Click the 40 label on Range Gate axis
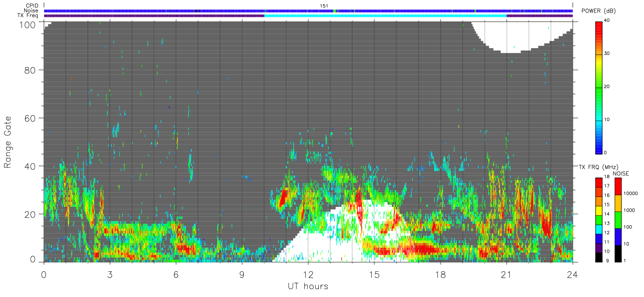Screen dimensions: 644x297 (x=30, y=166)
